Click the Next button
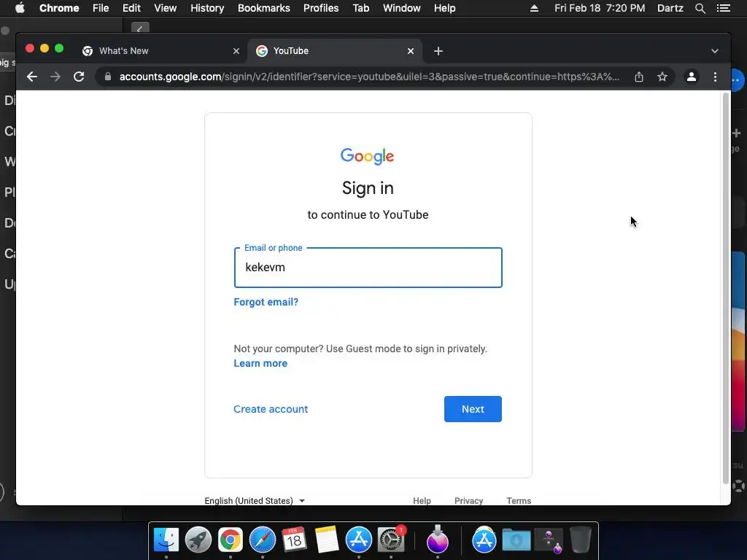747x560 pixels. tap(473, 409)
